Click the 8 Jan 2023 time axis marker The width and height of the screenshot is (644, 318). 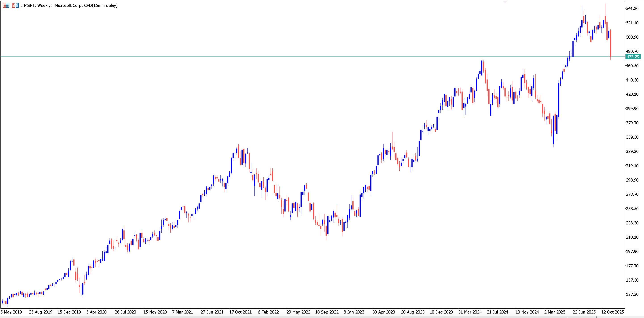coord(354,312)
